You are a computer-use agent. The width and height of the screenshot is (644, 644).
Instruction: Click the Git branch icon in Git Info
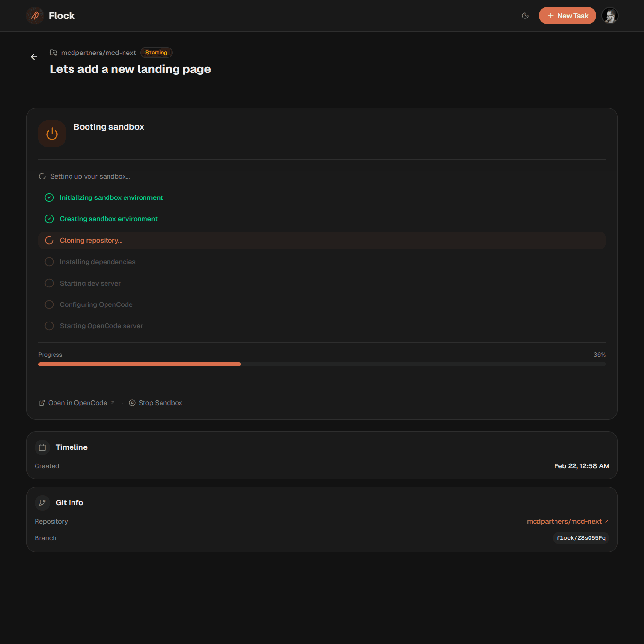(x=42, y=502)
